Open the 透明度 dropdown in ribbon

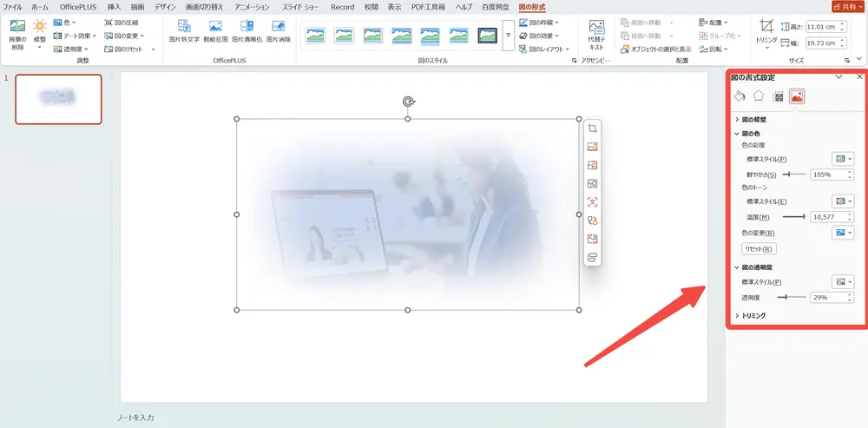pyautogui.click(x=71, y=49)
